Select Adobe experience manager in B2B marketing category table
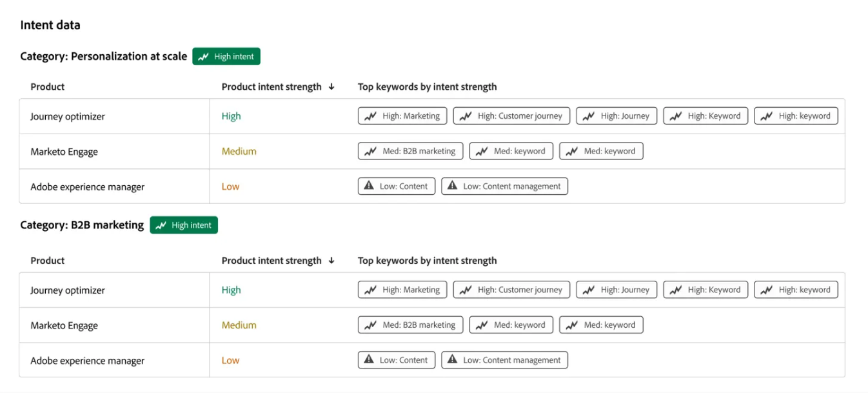 [88, 361]
